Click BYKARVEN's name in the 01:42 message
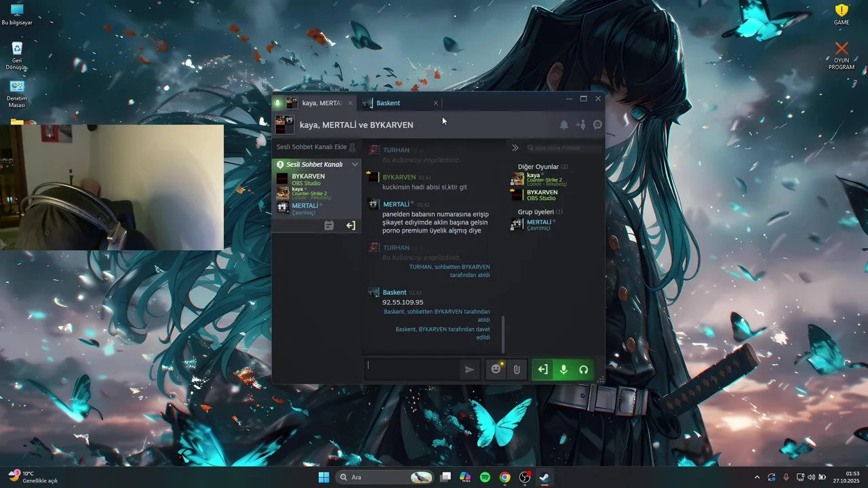This screenshot has width=868, height=488. tap(399, 177)
